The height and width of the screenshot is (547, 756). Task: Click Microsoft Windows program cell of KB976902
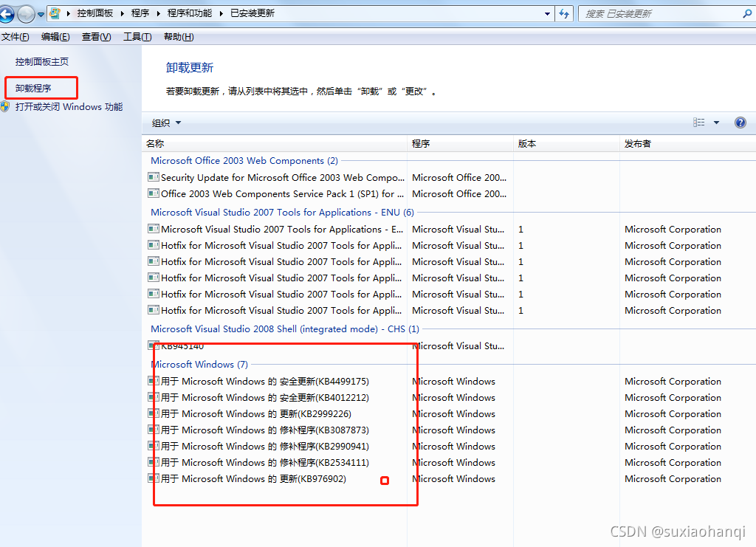click(453, 478)
